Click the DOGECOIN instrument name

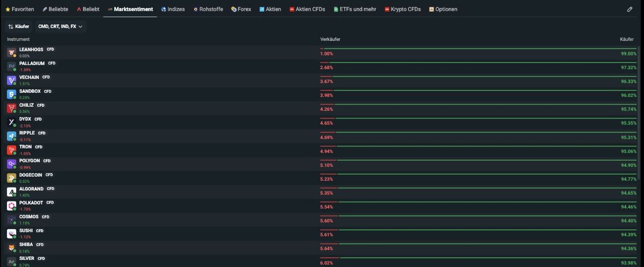[x=31, y=175]
